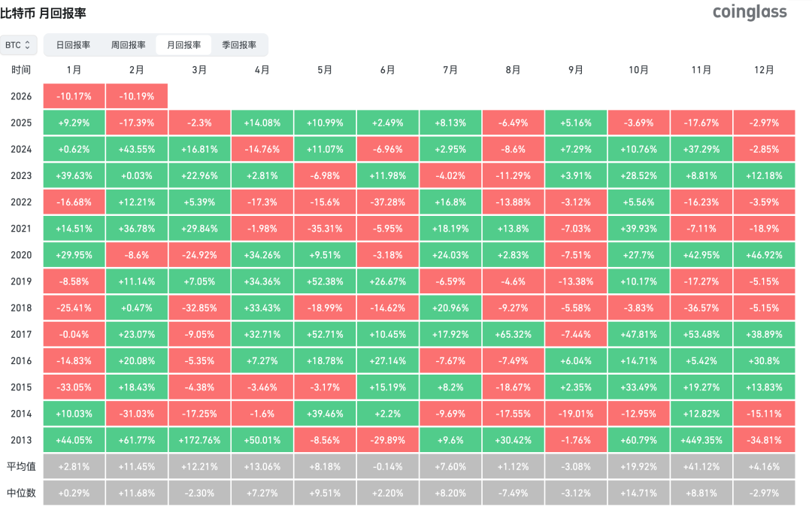
Task: Click the 2026 January -10.17% cell
Action: (74, 96)
